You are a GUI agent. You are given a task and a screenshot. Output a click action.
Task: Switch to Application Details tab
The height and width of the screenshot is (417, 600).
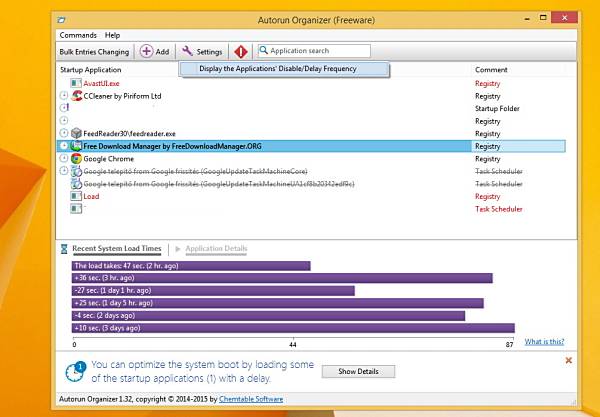pyautogui.click(x=216, y=249)
